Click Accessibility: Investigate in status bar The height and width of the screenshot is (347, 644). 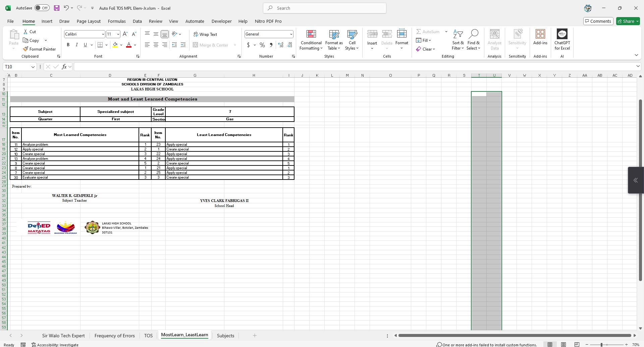click(55, 345)
